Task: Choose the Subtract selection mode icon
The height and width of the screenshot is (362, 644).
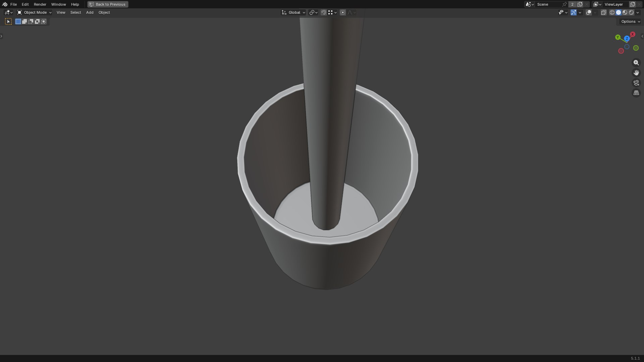Action: coord(31,21)
